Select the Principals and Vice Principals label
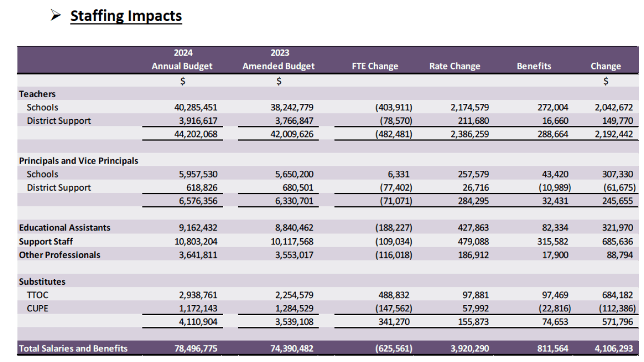Viewport: 644px width, 362px height. (x=79, y=161)
